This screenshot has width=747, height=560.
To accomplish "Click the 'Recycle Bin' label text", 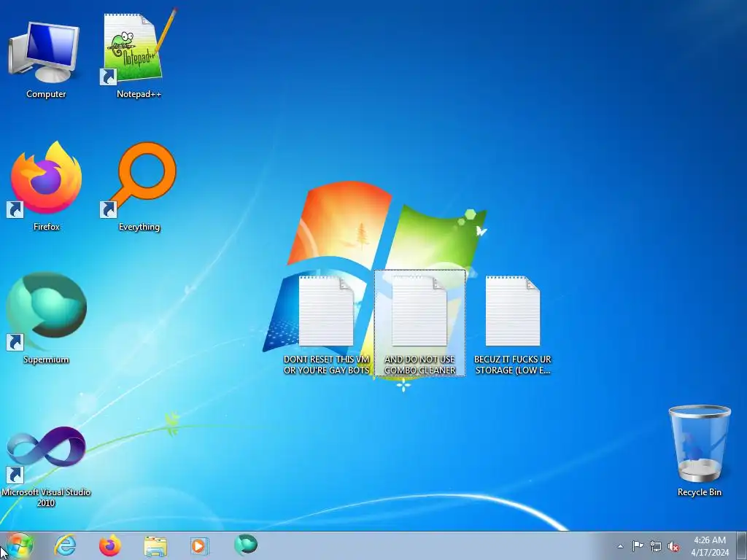I will tap(700, 492).
